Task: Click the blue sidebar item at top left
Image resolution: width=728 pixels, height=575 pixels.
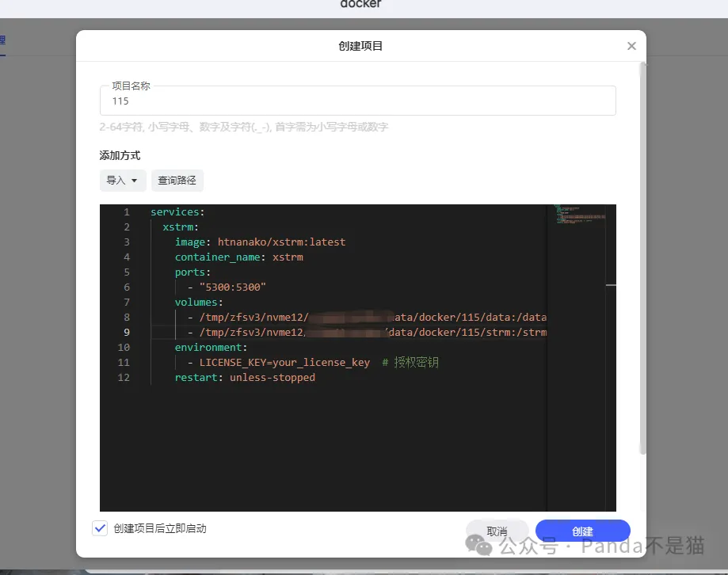Action: click(3, 40)
